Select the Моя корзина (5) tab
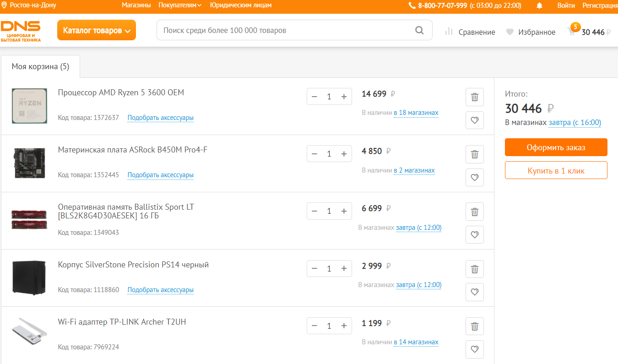Image resolution: width=618 pixels, height=364 pixels. point(40,67)
